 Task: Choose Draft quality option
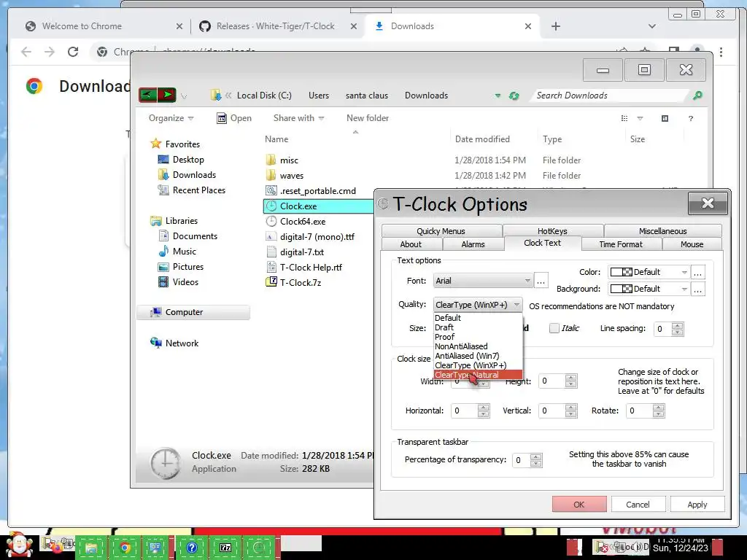pos(478,327)
